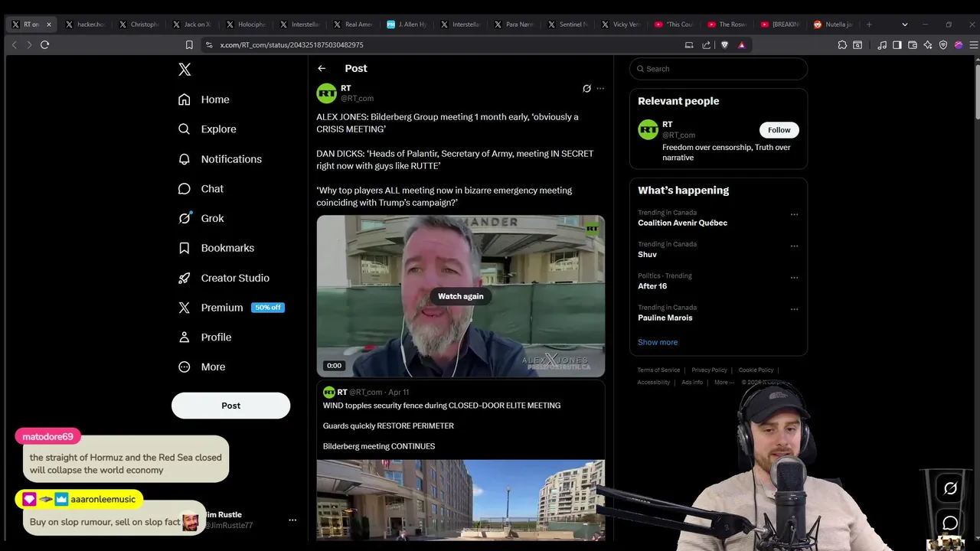Focus the Search input field
This screenshot has height=551, width=980.
click(x=718, y=69)
